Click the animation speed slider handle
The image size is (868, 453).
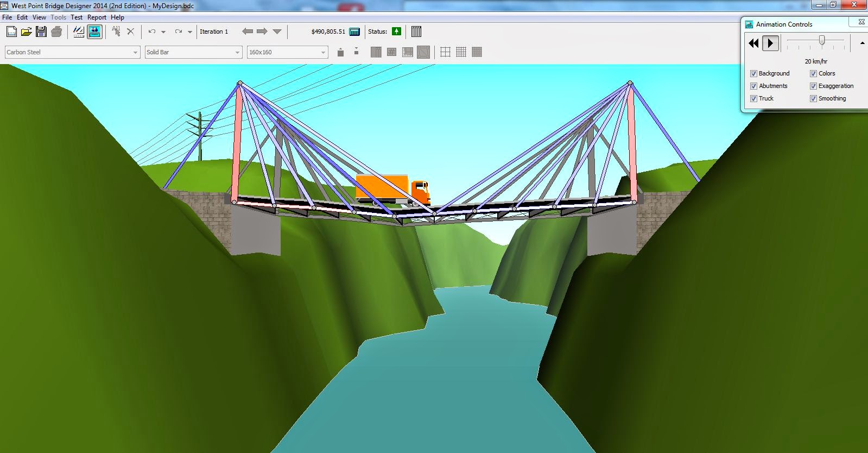[822, 40]
